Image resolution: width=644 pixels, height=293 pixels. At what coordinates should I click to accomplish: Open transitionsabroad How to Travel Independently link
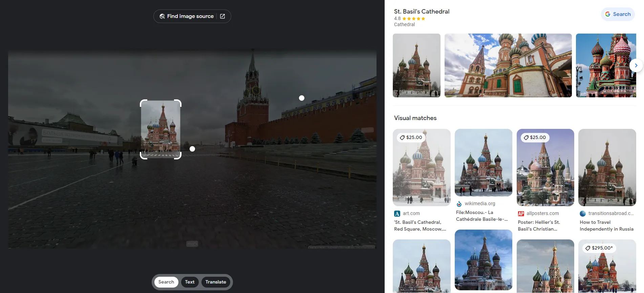tap(606, 226)
